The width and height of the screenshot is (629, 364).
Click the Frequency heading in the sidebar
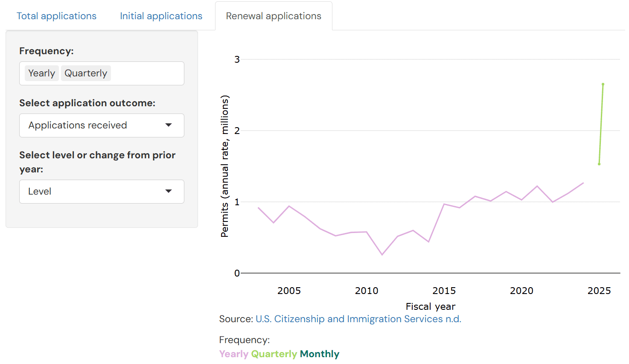47,51
